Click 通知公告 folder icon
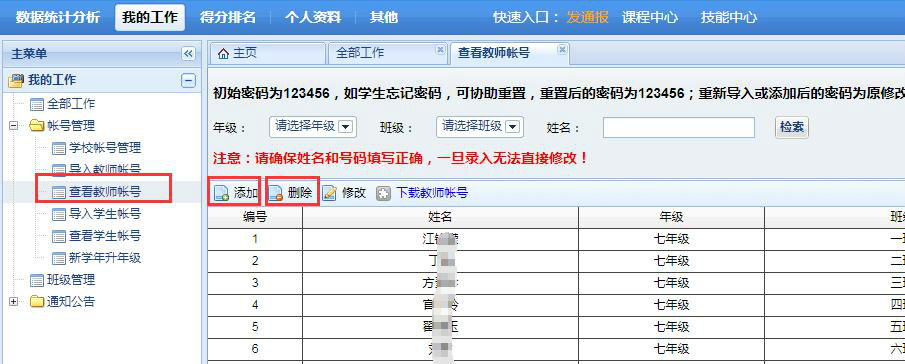This screenshot has width=905, height=364. [x=36, y=301]
